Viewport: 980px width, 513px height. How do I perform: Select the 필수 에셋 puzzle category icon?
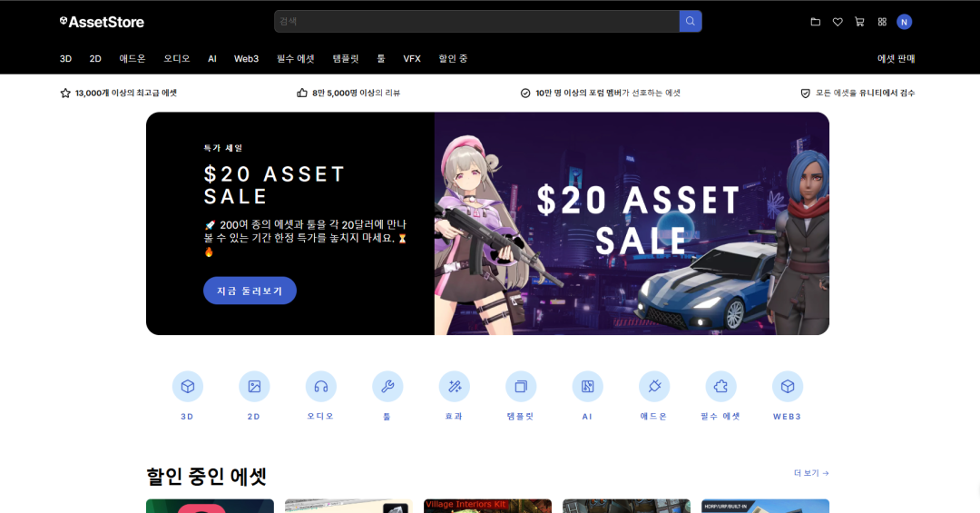click(720, 387)
